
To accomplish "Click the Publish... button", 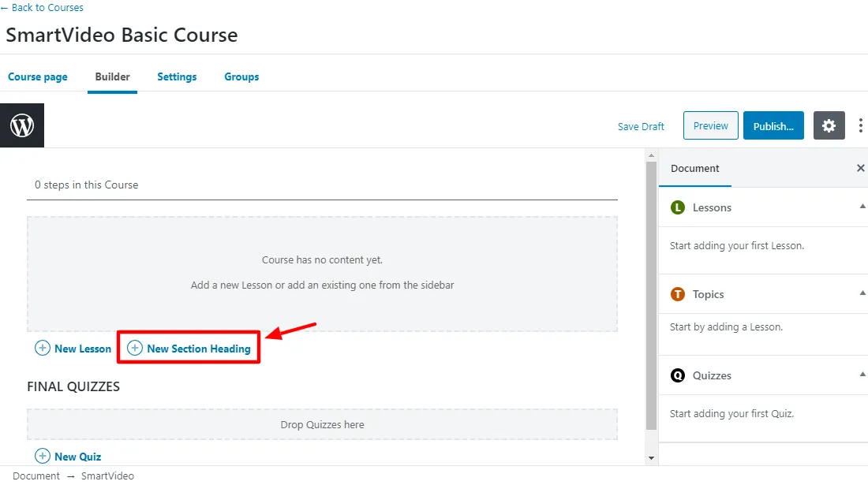I will pos(773,125).
